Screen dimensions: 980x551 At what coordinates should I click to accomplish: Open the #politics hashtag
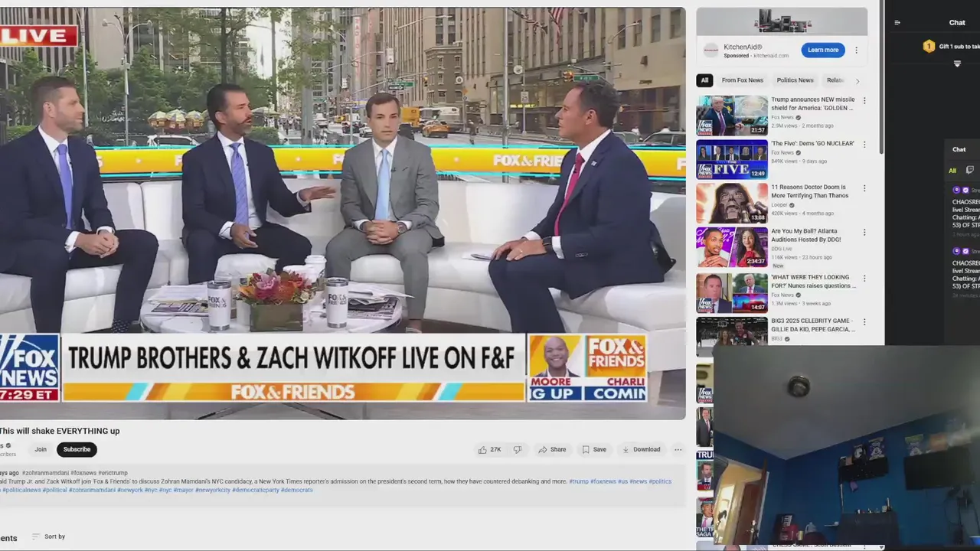coord(660,481)
